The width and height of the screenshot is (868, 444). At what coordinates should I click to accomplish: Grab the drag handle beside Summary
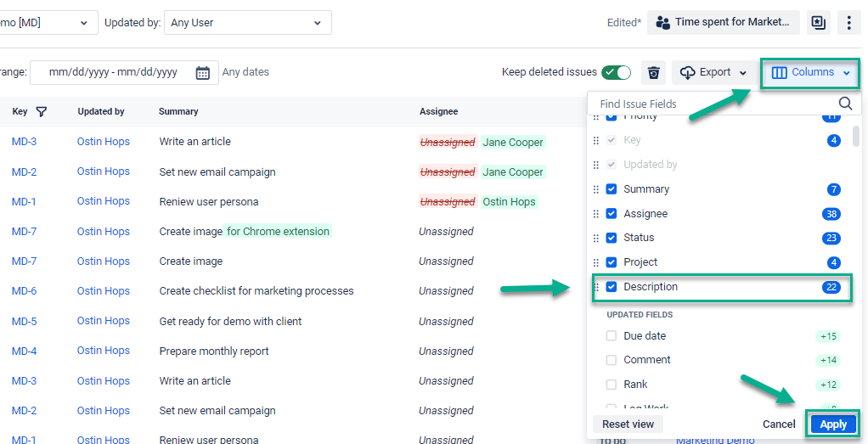[x=596, y=189]
